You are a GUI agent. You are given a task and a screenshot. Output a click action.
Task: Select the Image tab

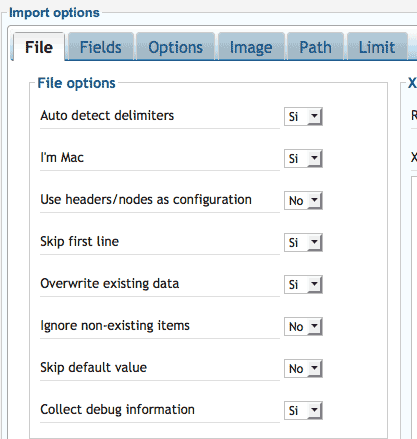click(x=251, y=47)
